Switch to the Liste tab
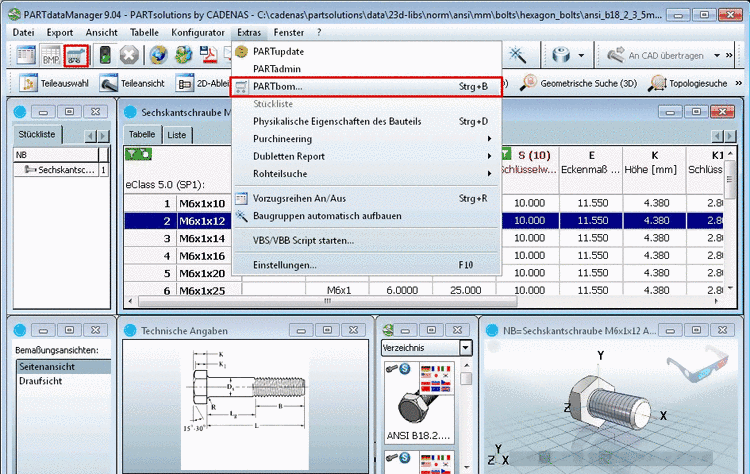Viewport: 750px width, 474px height. (176, 135)
